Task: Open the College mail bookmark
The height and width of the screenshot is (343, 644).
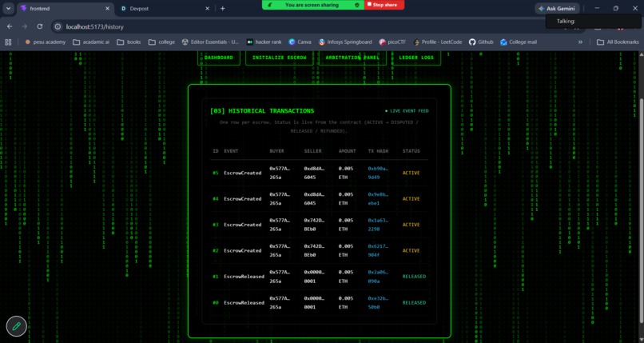Action: (x=519, y=42)
